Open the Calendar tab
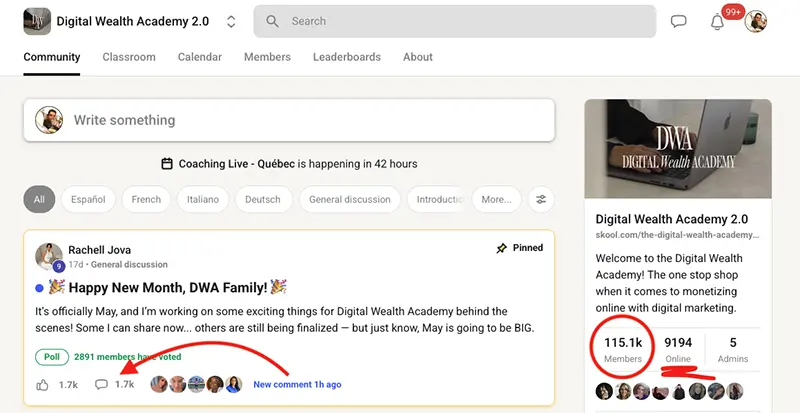The image size is (800, 413). click(x=200, y=57)
